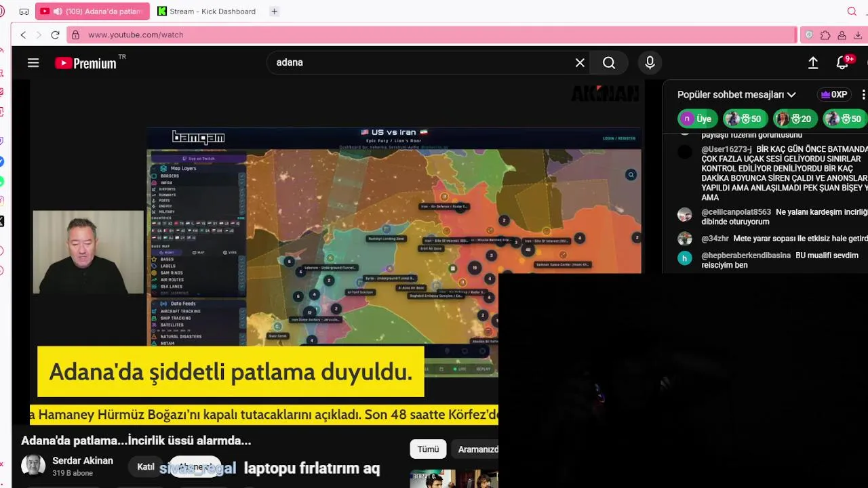Click the Adana'da patlama video title
Image resolution: width=868 pixels, height=488 pixels.
point(136,441)
